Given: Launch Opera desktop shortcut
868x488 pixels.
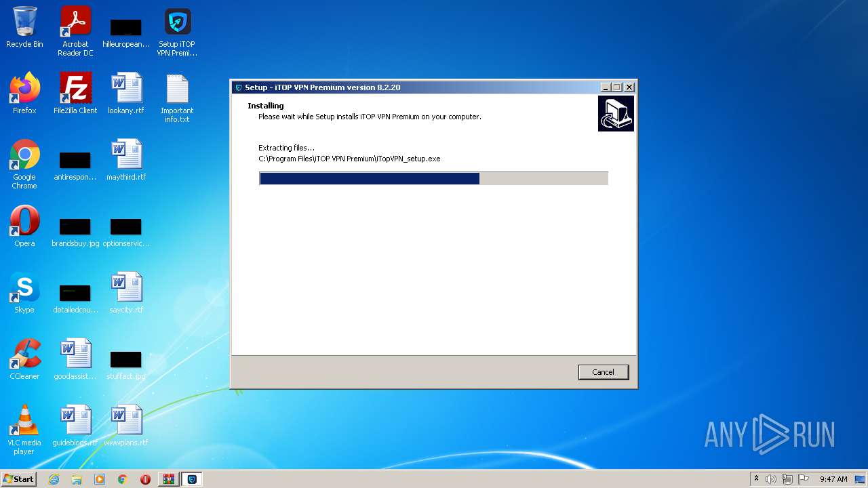Looking at the screenshot, I should (x=24, y=226).
